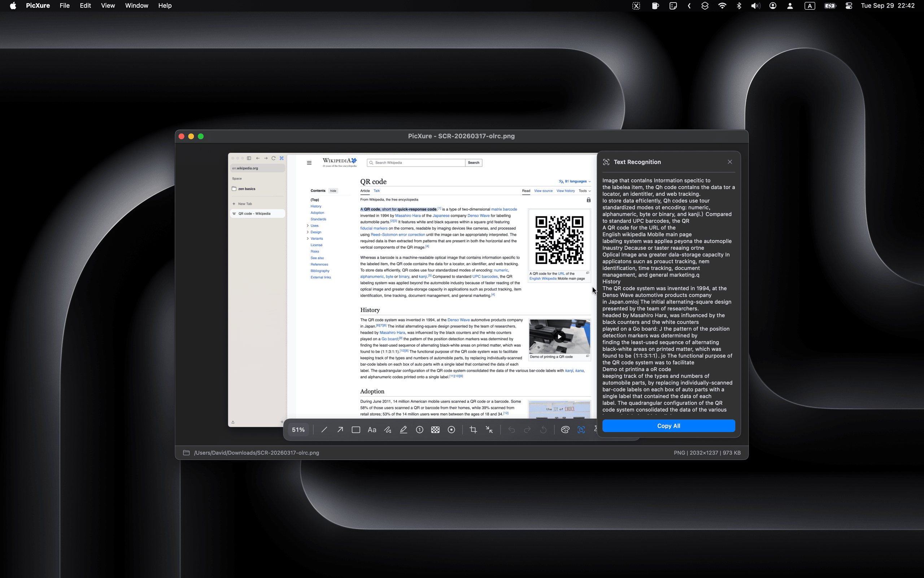Viewport: 924px width, 578px height.
Task: Click the Text Recognition panel header icon
Action: [x=606, y=162]
